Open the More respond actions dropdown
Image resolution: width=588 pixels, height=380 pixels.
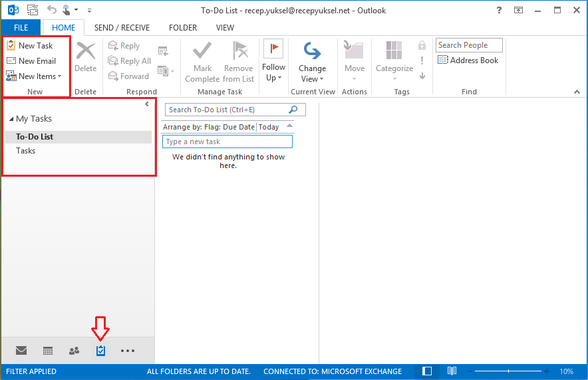[166, 71]
